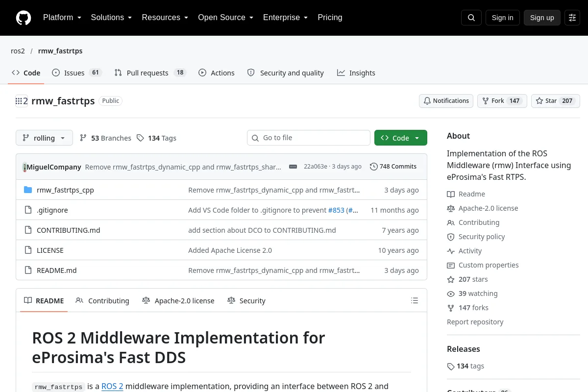Click the branch icon next to 53 Branches
The height and width of the screenshot is (392, 588).
83,138
